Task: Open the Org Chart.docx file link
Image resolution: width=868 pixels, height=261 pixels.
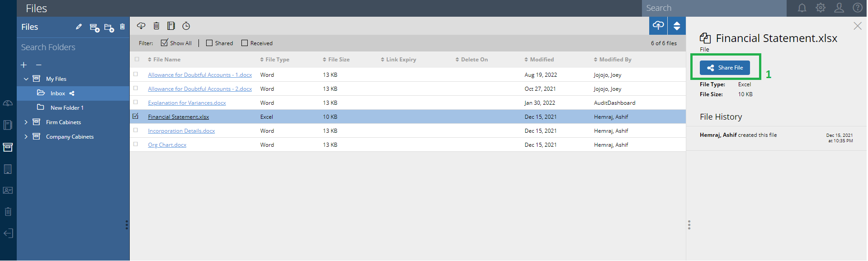Action: tap(167, 145)
